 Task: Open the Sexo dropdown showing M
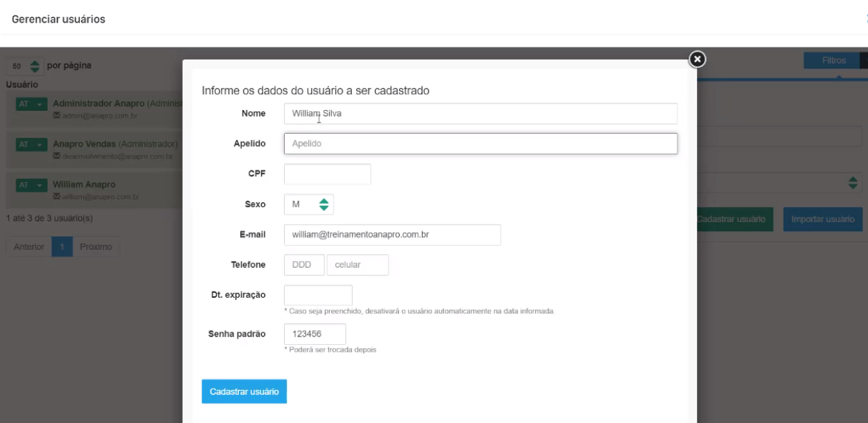coord(309,204)
